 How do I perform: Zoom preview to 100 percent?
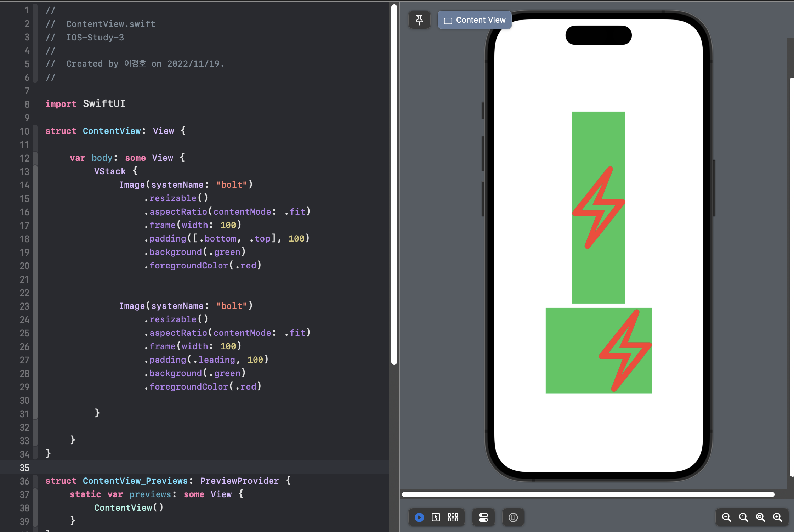pyautogui.click(x=743, y=517)
